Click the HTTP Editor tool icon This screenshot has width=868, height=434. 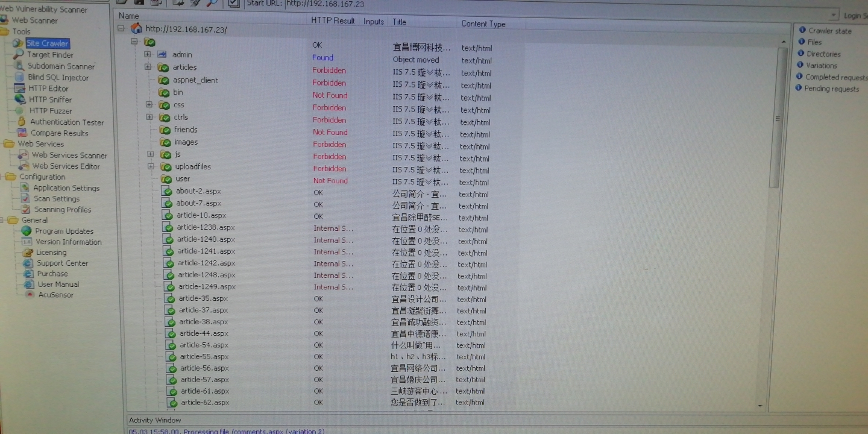point(20,88)
